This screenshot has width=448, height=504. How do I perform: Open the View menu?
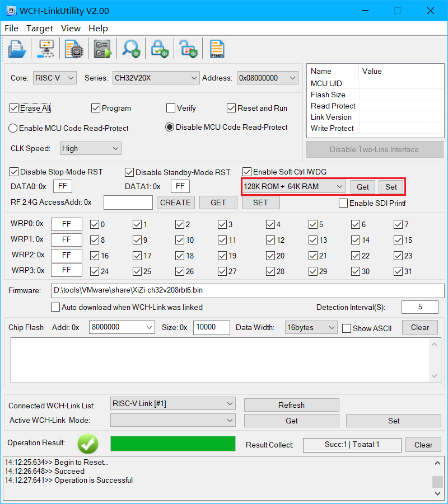point(71,29)
